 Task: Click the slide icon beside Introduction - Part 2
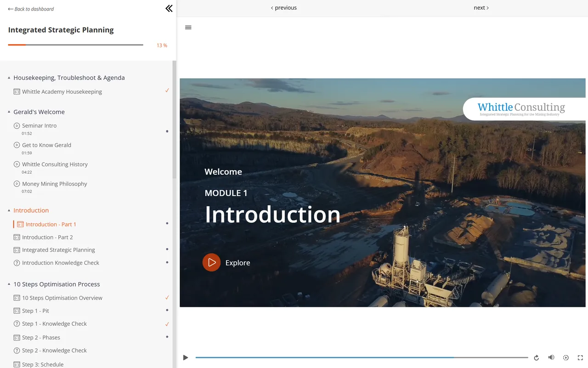tap(17, 237)
